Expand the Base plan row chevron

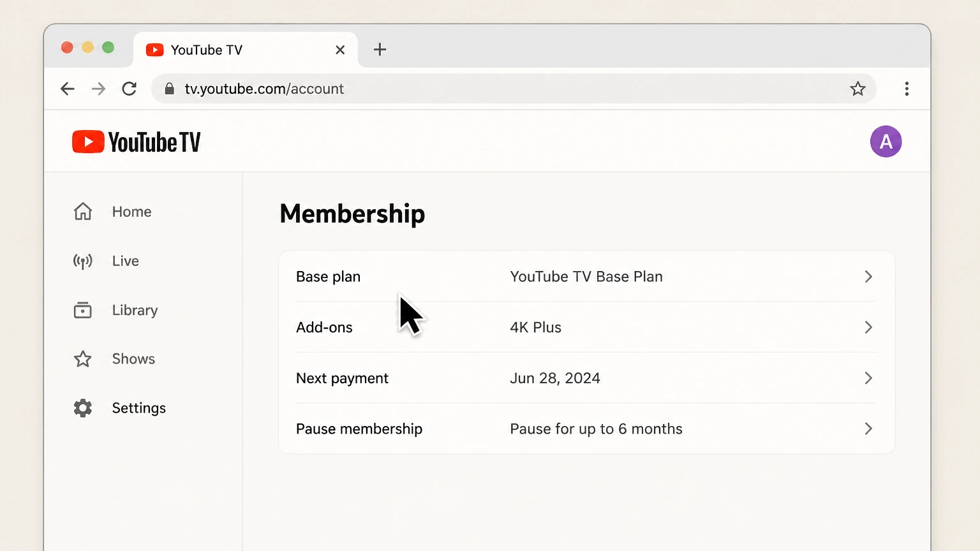(x=868, y=277)
